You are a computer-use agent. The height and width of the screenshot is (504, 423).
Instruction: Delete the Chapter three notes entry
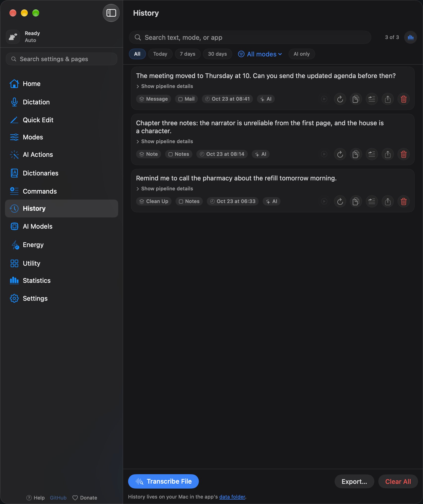click(x=403, y=154)
